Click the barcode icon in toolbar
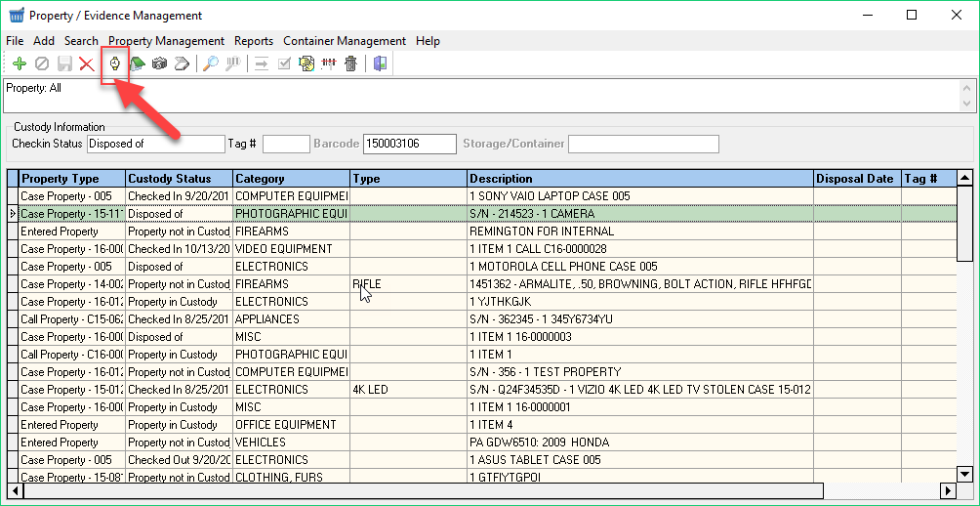The height and width of the screenshot is (506, 980). point(329,64)
